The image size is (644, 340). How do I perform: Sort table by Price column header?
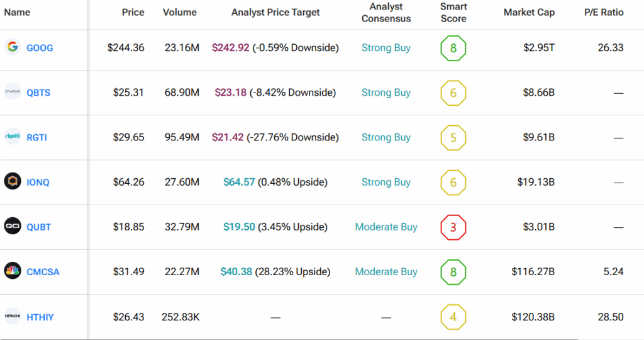pyautogui.click(x=133, y=13)
